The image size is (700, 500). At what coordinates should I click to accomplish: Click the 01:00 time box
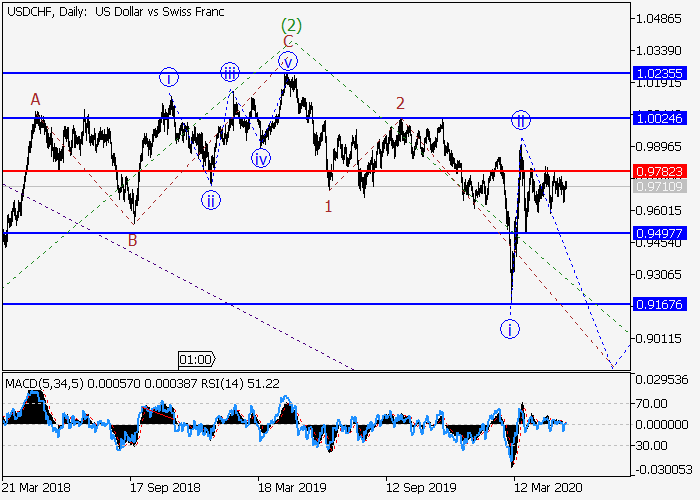coord(195,359)
